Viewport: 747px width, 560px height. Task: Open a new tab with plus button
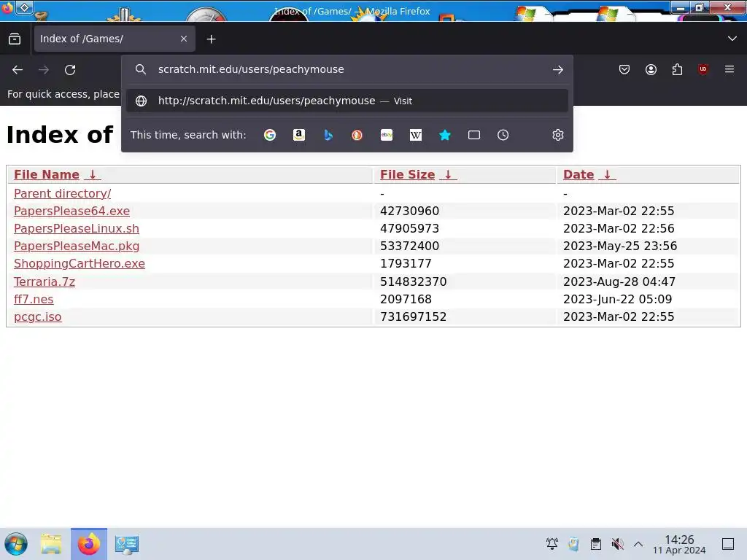211,39
